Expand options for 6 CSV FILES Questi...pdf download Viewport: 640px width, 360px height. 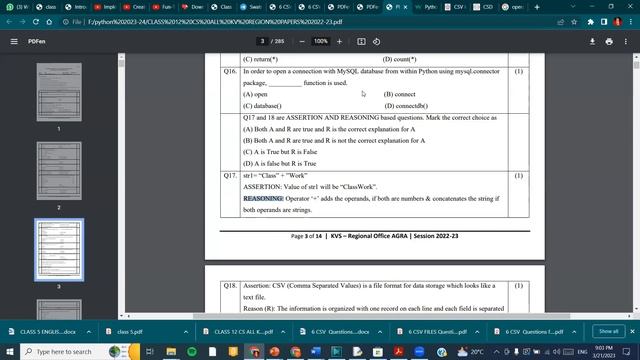tap(477, 332)
